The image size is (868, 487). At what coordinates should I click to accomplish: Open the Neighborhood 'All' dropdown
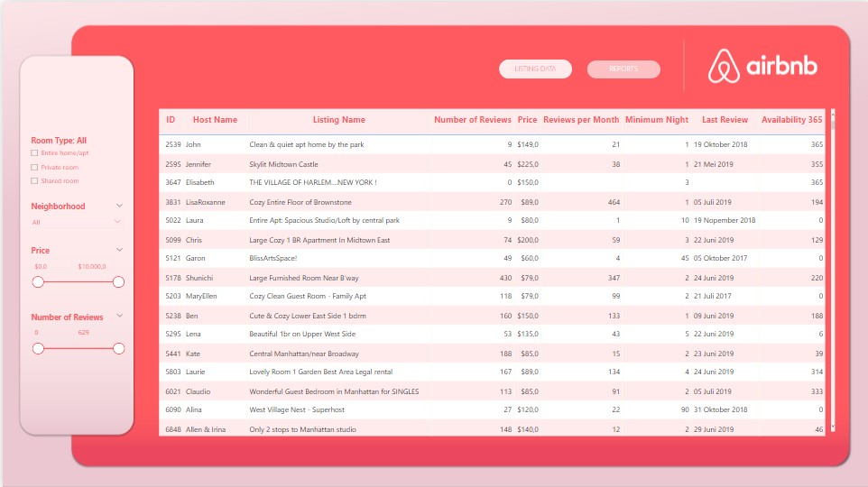pyautogui.click(x=76, y=222)
